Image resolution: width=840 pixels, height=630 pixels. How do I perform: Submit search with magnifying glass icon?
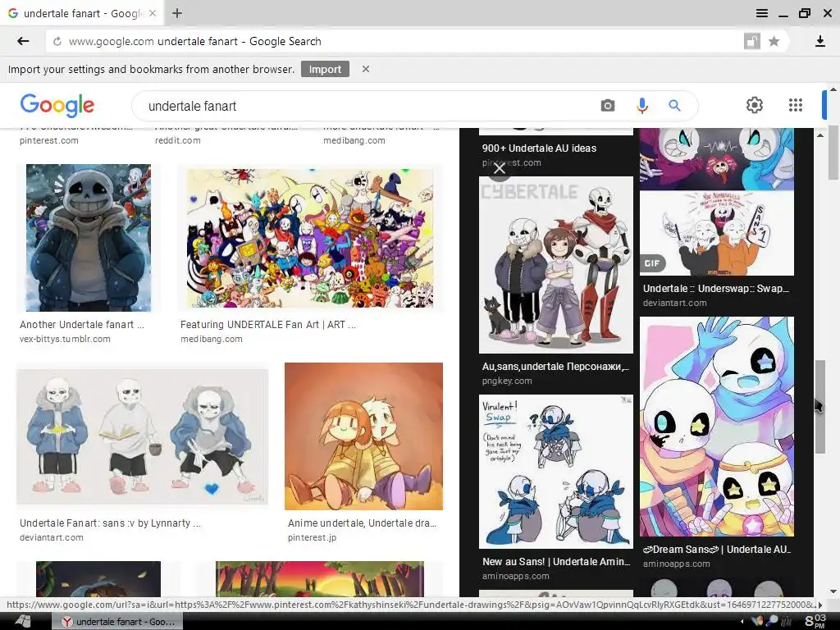tap(674, 106)
